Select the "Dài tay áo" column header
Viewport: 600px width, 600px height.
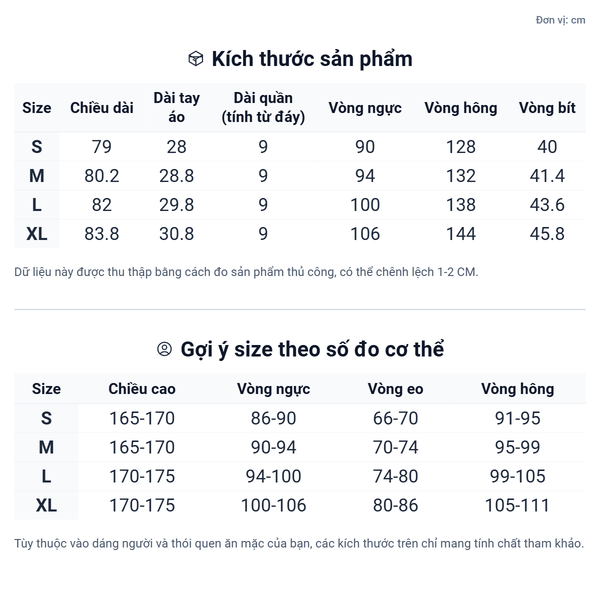pos(177,108)
